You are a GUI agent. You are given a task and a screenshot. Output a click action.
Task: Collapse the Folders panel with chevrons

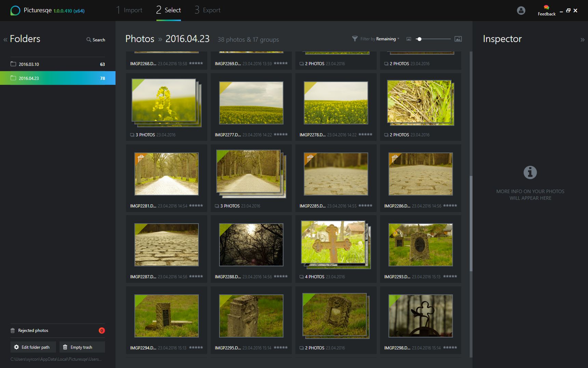click(5, 40)
